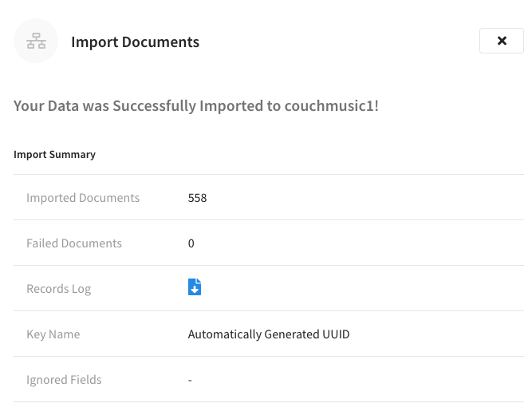Click the 'Key Name' label
This screenshot has width=532, height=407.
[x=53, y=334]
